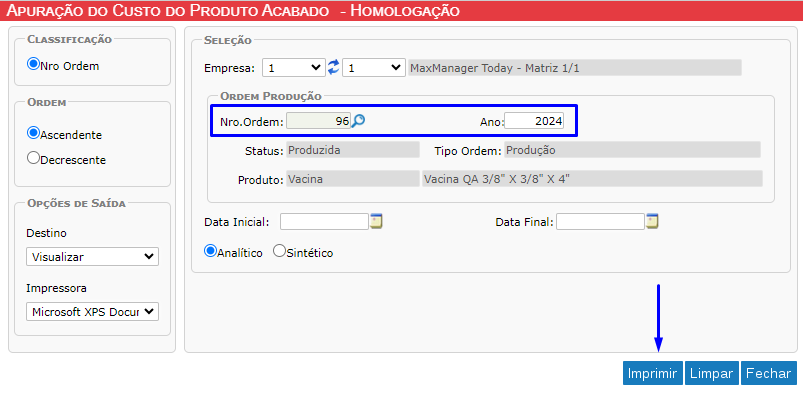The width and height of the screenshot is (803, 393).
Task: Open order search magnifier icon
Action: pyautogui.click(x=358, y=121)
